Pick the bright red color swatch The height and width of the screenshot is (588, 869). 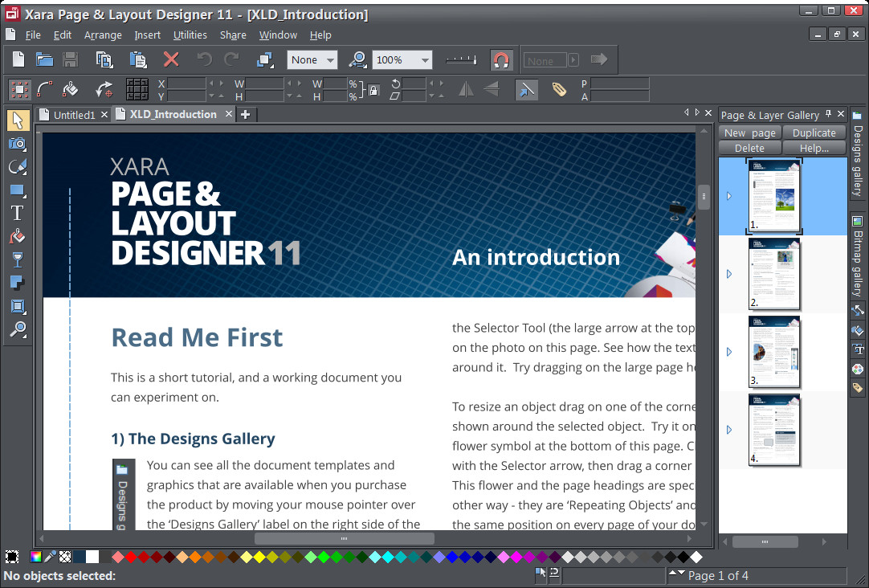click(x=131, y=557)
